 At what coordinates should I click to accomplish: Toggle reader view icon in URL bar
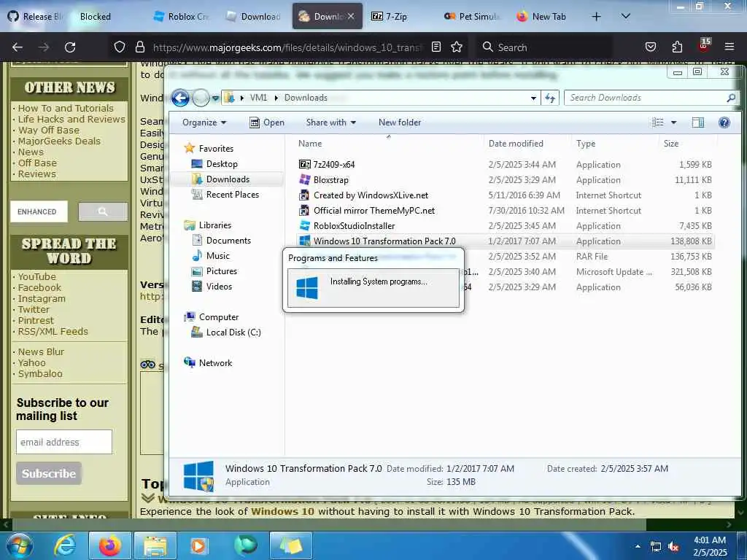pos(436,47)
